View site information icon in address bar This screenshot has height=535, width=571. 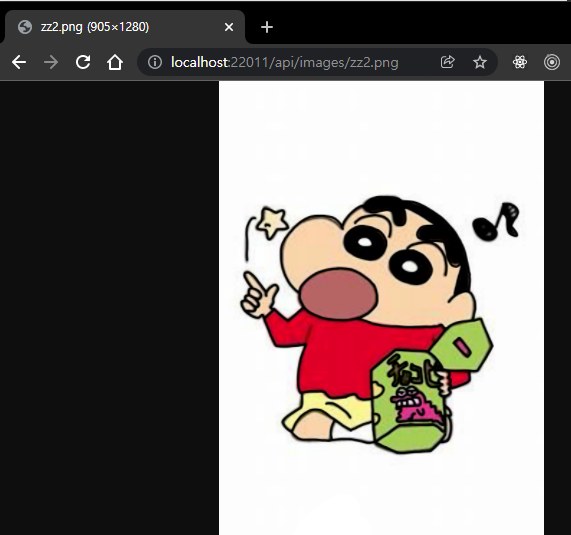point(155,62)
